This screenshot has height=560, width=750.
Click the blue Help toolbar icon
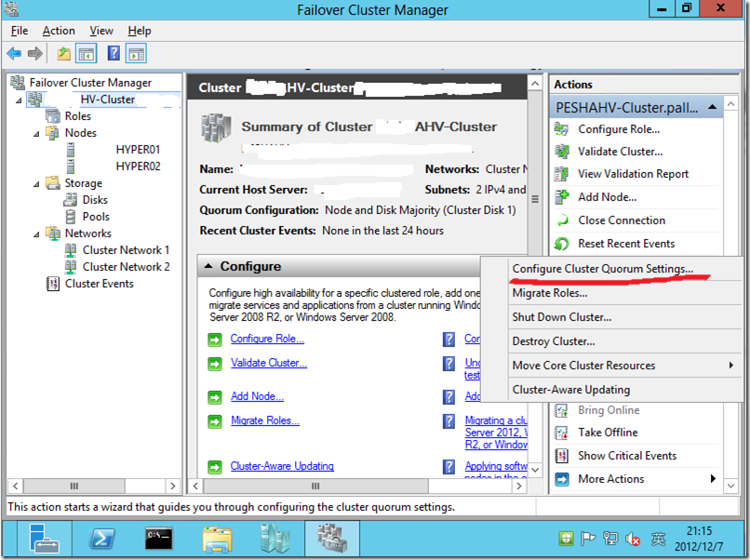tap(114, 53)
